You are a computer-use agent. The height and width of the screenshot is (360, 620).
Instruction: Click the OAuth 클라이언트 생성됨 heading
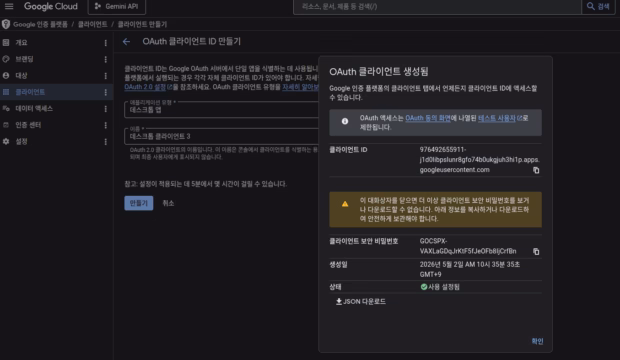pos(378,72)
